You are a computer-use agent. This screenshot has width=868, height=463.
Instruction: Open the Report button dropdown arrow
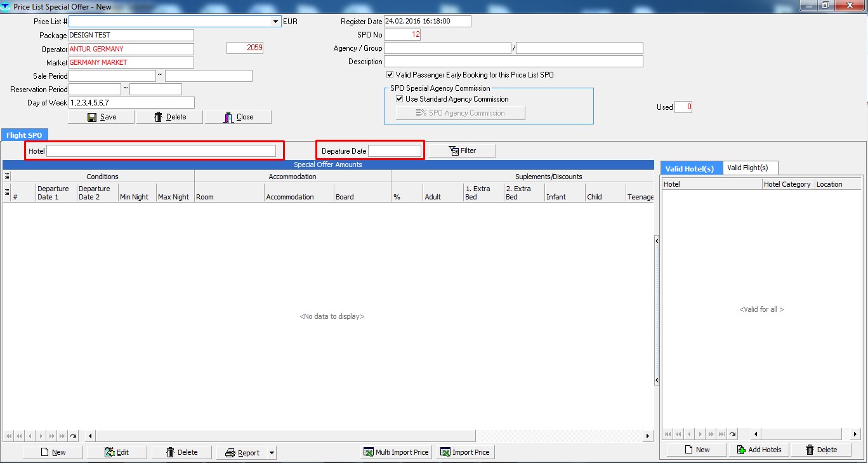pos(272,453)
